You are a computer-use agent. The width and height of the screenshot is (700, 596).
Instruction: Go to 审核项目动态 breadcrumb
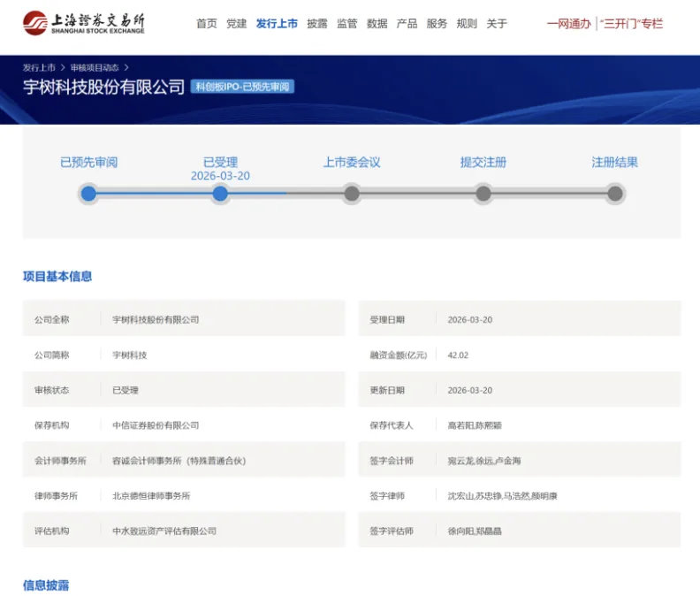pyautogui.click(x=95, y=67)
